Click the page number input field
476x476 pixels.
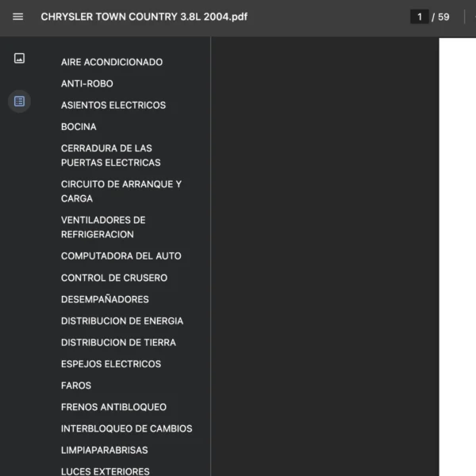419,17
